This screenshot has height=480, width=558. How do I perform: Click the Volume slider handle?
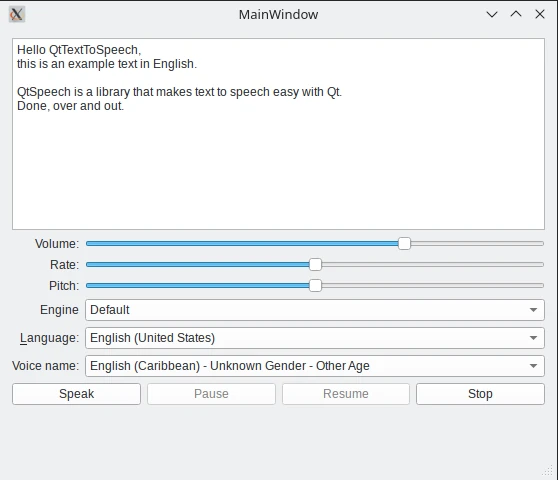click(404, 244)
